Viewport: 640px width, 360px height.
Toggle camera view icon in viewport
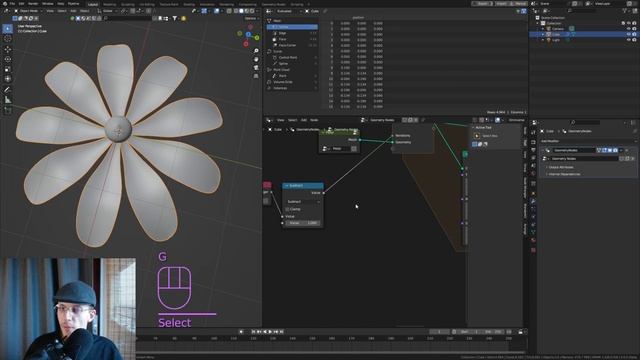pos(256,68)
